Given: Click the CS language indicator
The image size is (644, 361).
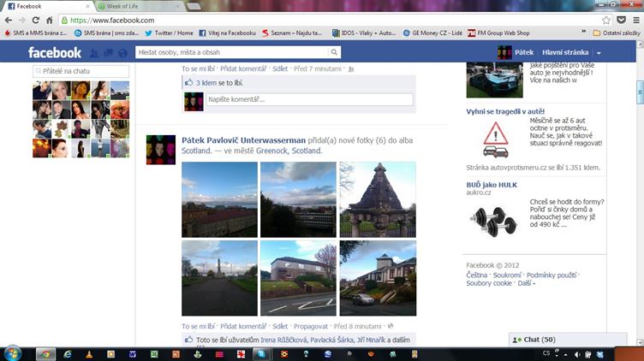Looking at the screenshot, I should pyautogui.click(x=546, y=353).
